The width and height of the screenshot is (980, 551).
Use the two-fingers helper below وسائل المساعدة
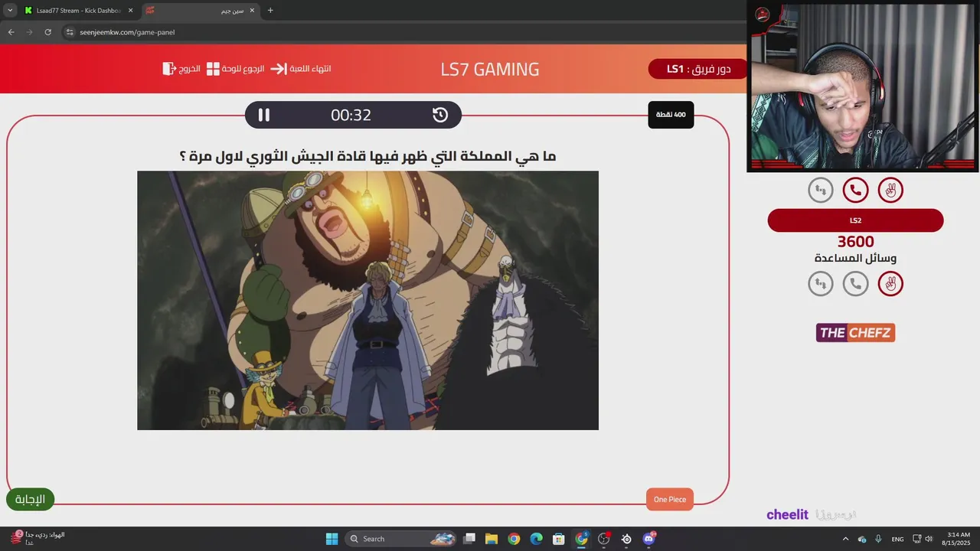pyautogui.click(x=890, y=284)
